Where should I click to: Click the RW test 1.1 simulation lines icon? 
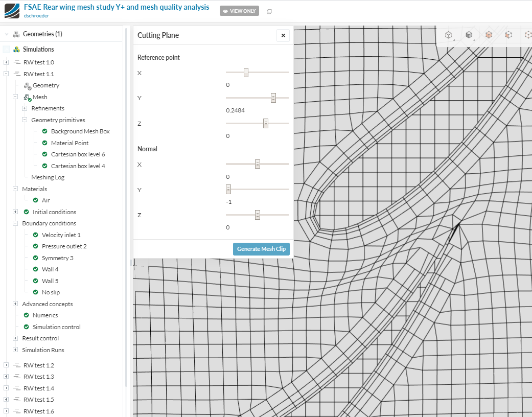coord(17,74)
